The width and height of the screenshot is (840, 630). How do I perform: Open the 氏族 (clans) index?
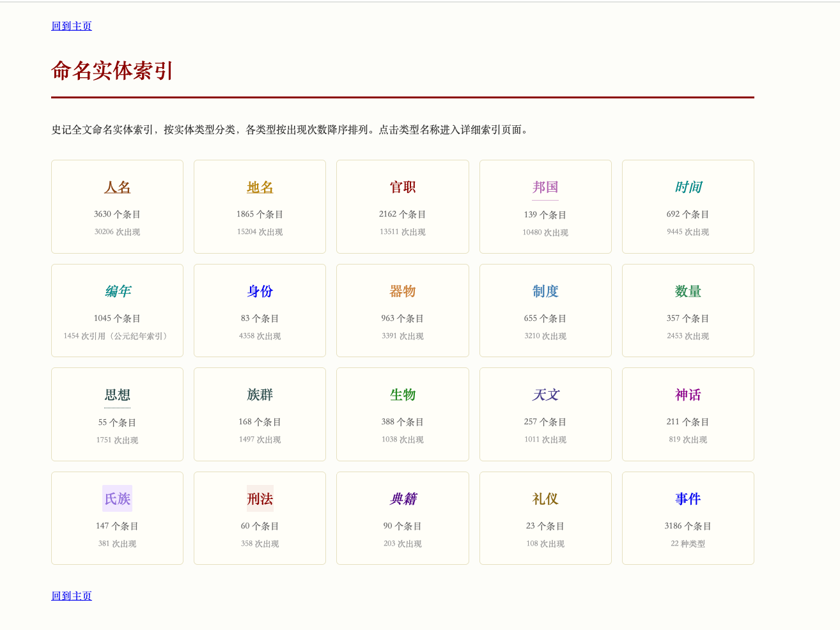pos(117,499)
